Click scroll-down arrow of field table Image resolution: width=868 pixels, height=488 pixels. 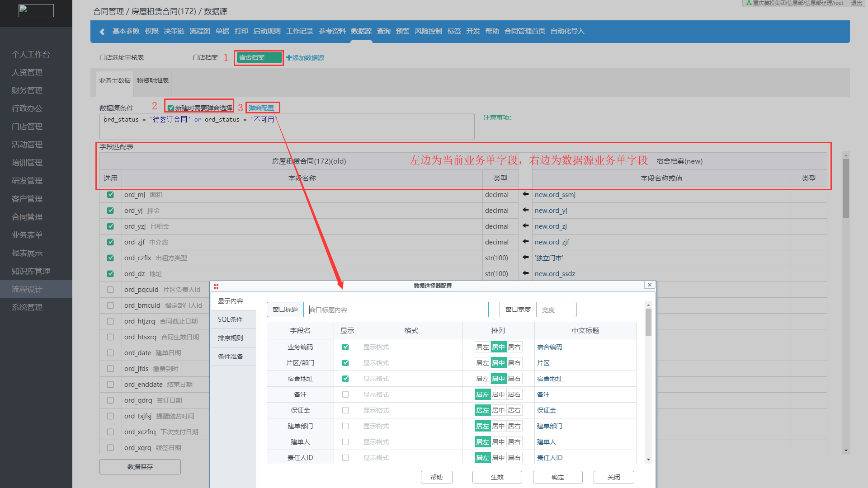[x=846, y=450]
